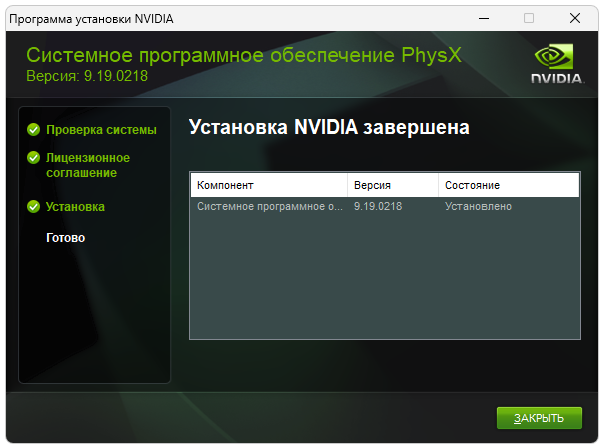
Task: Select the Готово step label
Action: [65, 238]
